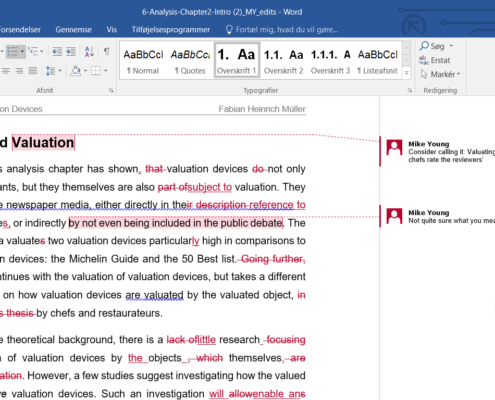Open the Markér dropdown
This screenshot has width=495, height=400.
pyautogui.click(x=440, y=74)
